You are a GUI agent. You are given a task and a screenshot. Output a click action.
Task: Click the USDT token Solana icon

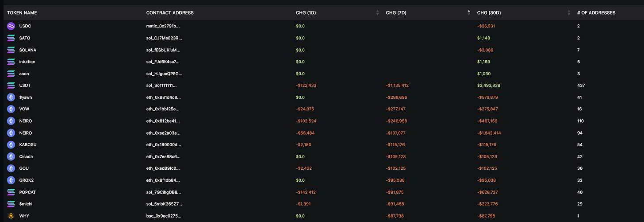(11, 86)
